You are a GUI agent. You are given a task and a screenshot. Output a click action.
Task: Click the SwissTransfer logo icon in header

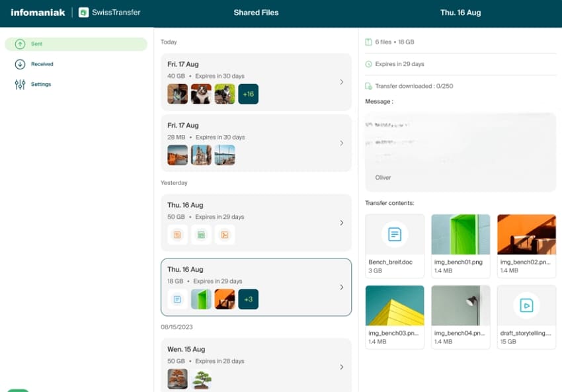click(83, 13)
